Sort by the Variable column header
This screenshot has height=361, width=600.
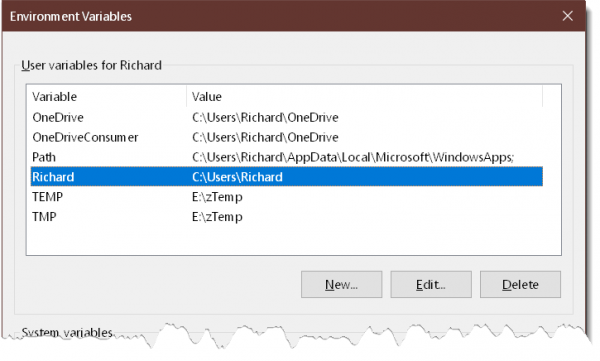click(106, 96)
